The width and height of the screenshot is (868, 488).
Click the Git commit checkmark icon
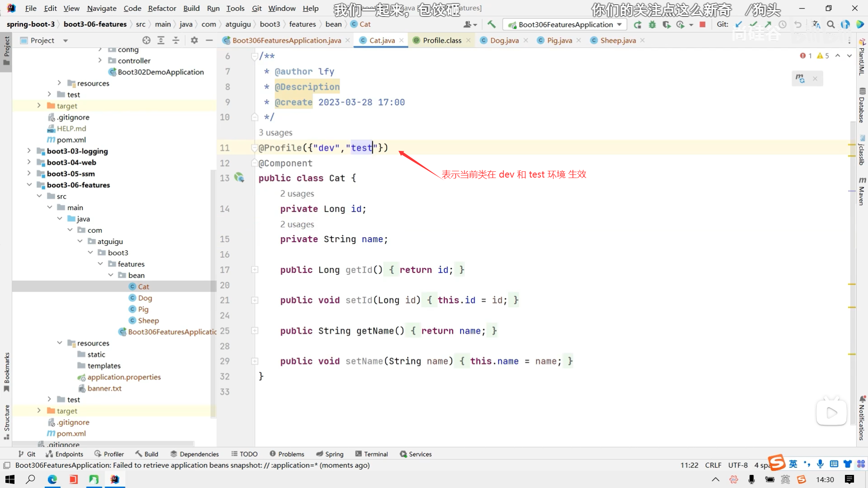753,24
